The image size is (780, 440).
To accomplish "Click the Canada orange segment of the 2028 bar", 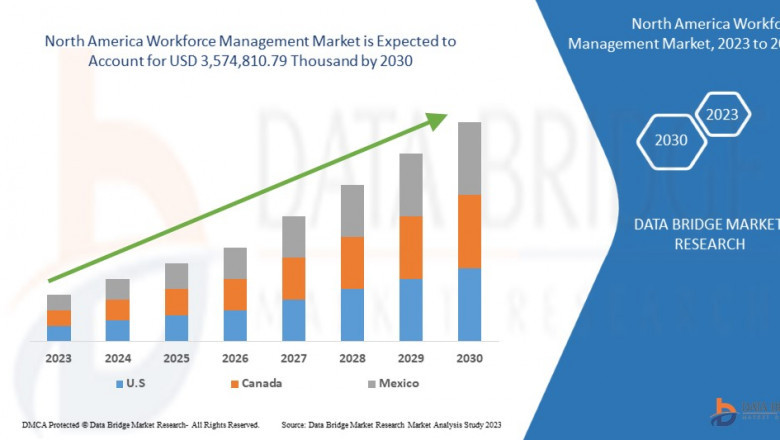I will click(352, 263).
